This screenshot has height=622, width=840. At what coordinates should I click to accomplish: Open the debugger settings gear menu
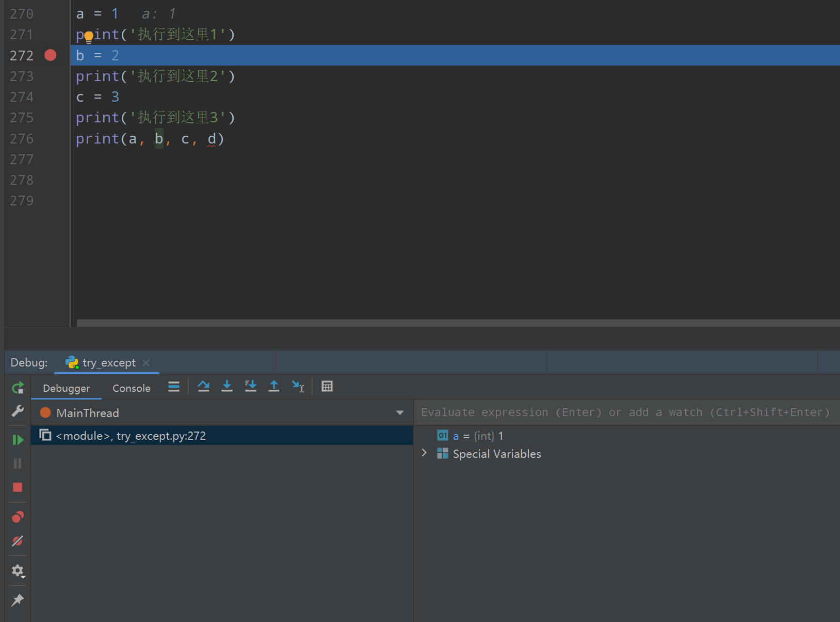point(18,571)
